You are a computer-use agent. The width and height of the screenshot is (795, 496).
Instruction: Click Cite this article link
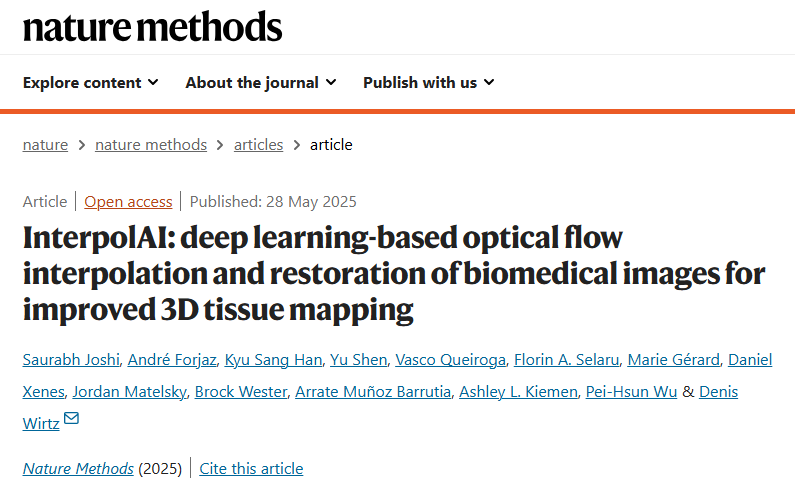coord(251,469)
